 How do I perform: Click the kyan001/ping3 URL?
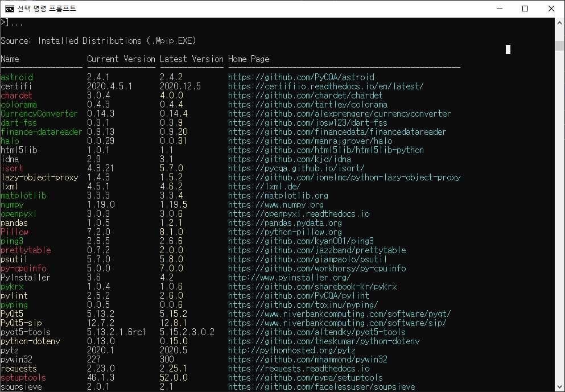coord(301,241)
